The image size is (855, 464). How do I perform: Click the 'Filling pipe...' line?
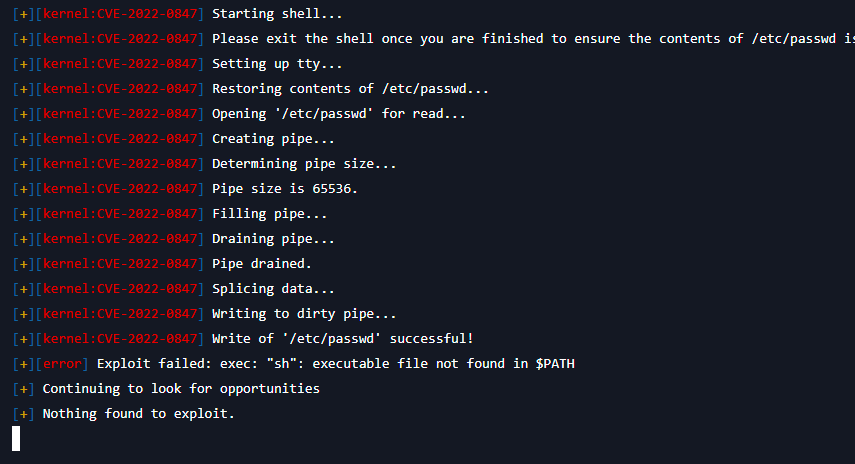coord(269,214)
